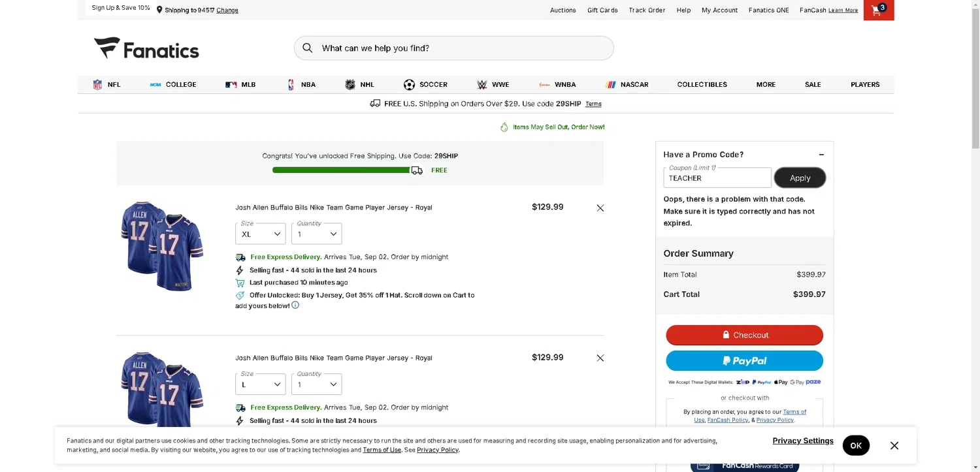Open the SOCCER menu label

coord(433,84)
